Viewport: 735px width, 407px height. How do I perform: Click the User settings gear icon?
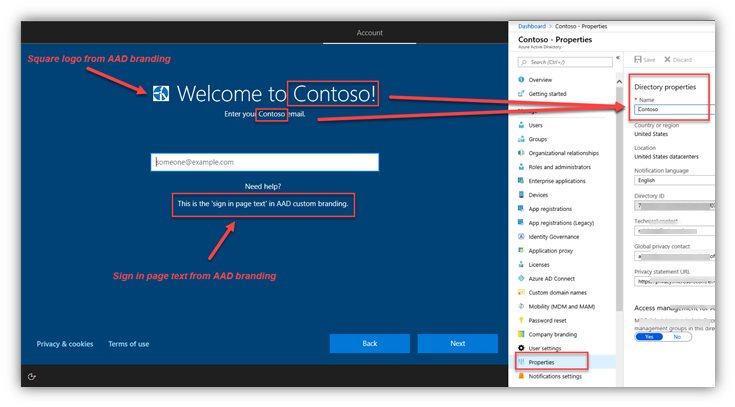tap(521, 348)
